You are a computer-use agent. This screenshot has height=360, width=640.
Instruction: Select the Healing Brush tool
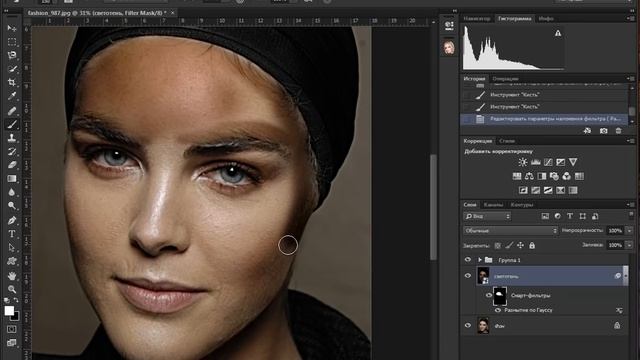click(12, 110)
